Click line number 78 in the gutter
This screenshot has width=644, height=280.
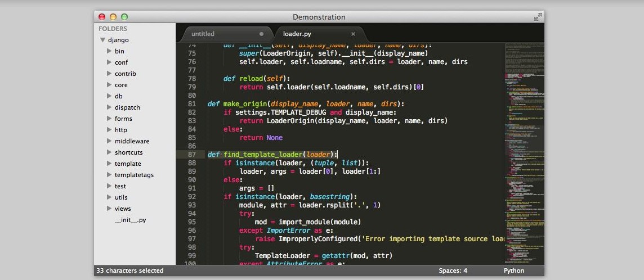click(x=191, y=78)
